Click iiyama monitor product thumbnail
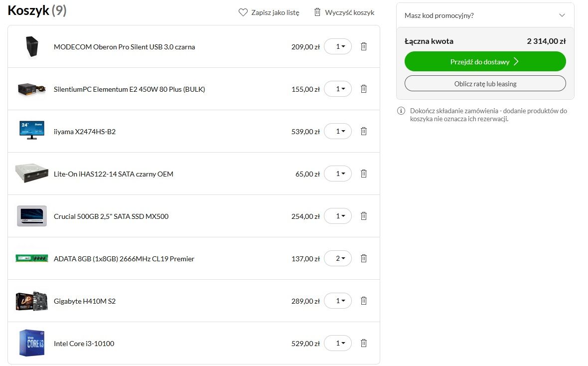The height and width of the screenshot is (366, 588). 32,130
